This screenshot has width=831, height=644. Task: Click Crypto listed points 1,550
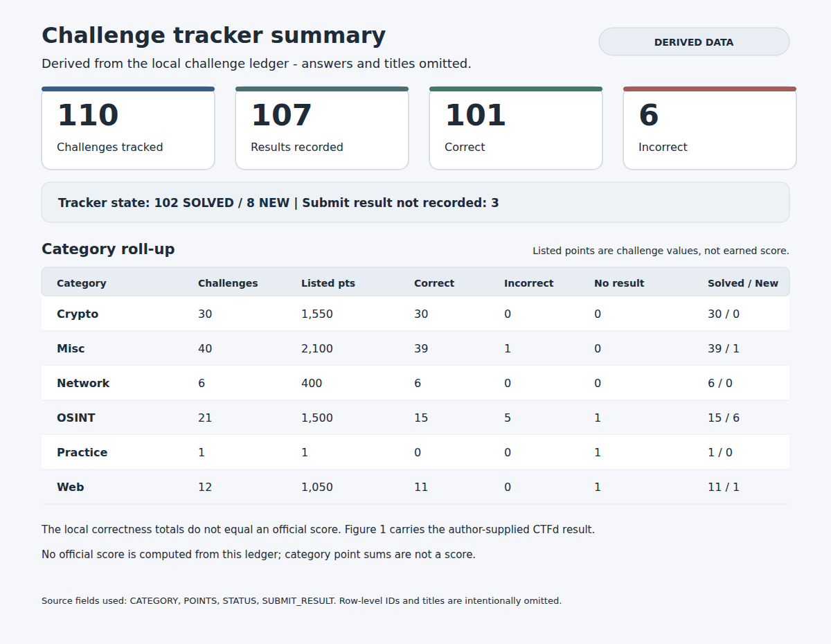317,314
